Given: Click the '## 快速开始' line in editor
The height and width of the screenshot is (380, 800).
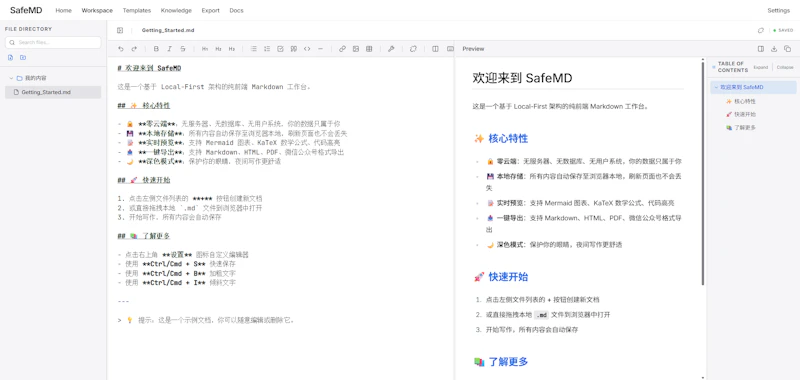Looking at the screenshot, I should [x=143, y=181].
